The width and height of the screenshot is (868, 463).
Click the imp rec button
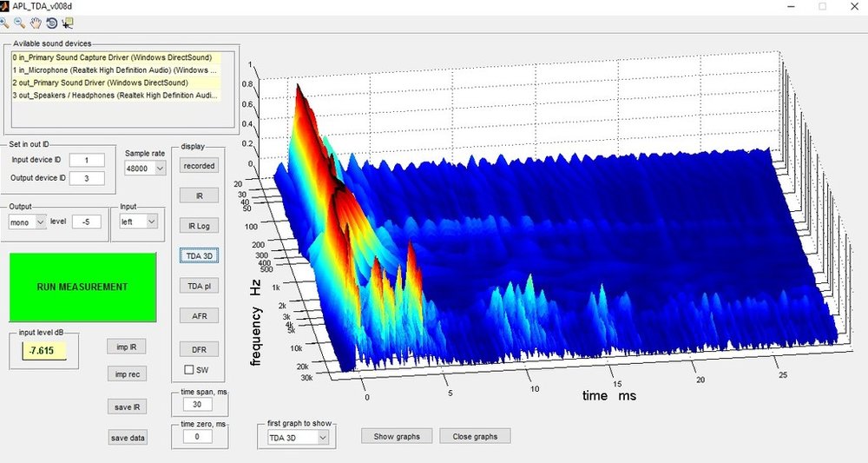tap(128, 374)
